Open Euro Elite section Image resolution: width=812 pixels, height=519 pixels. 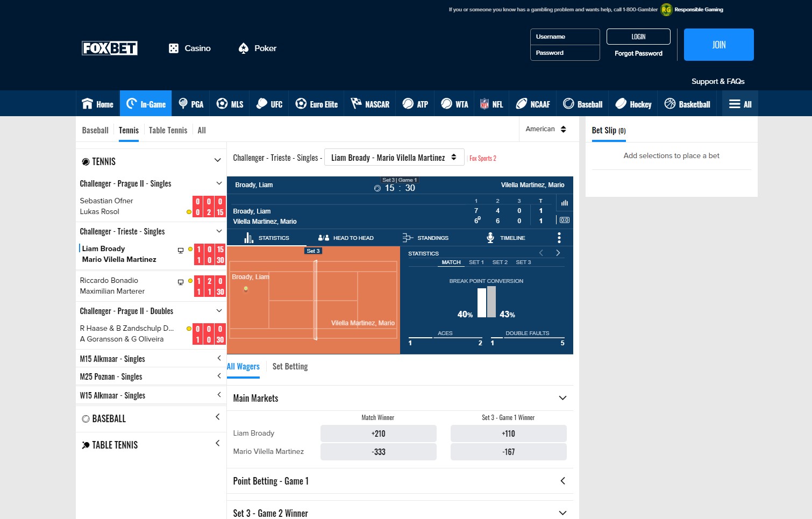(x=317, y=104)
